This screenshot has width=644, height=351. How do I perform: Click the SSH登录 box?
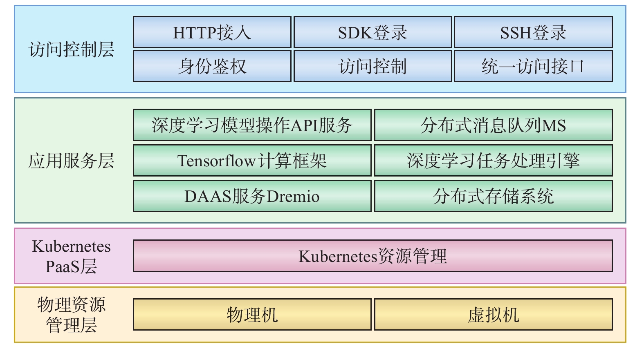(533, 32)
